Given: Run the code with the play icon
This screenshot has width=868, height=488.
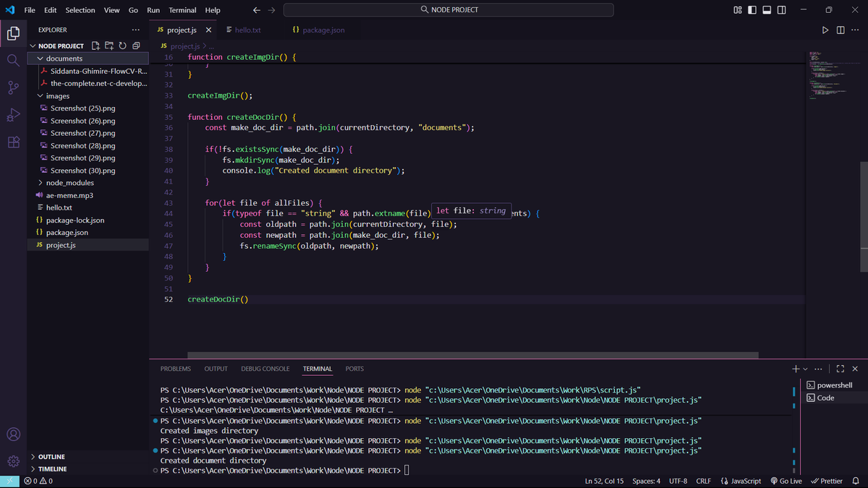Looking at the screenshot, I should coord(825,30).
